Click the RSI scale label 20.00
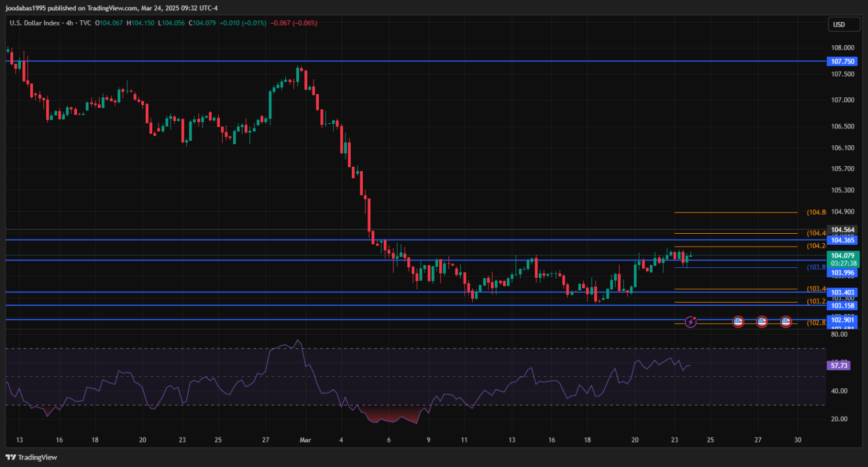Viewport: 868px width, 467px height. point(838,419)
